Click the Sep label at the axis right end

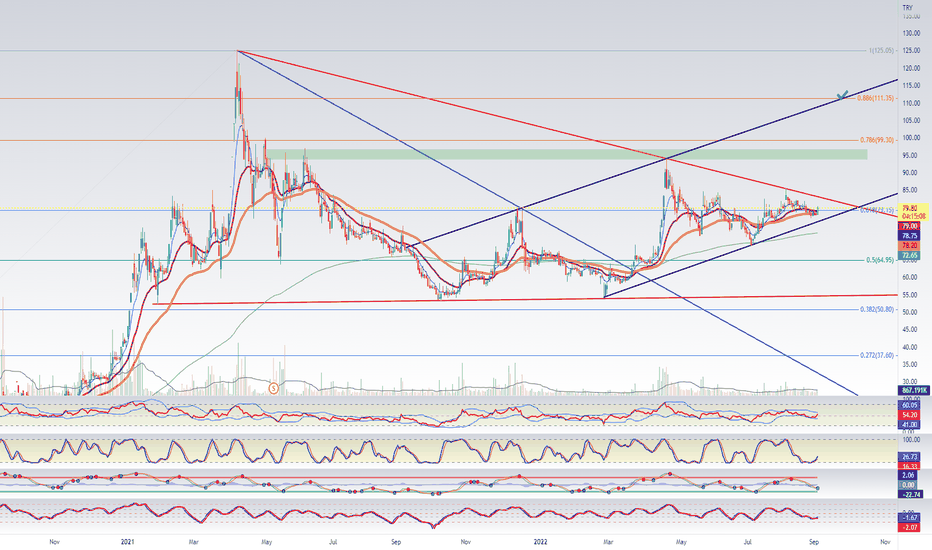[x=814, y=542]
